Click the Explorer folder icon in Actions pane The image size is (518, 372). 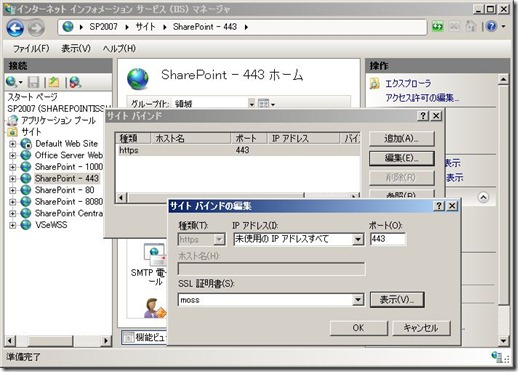click(375, 83)
